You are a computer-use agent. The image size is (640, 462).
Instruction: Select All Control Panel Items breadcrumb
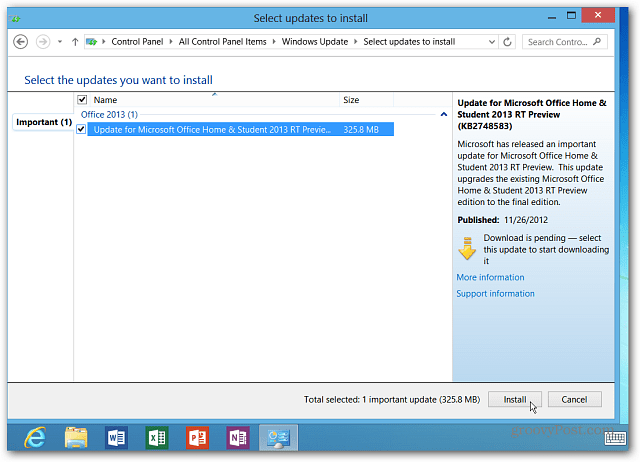click(222, 42)
